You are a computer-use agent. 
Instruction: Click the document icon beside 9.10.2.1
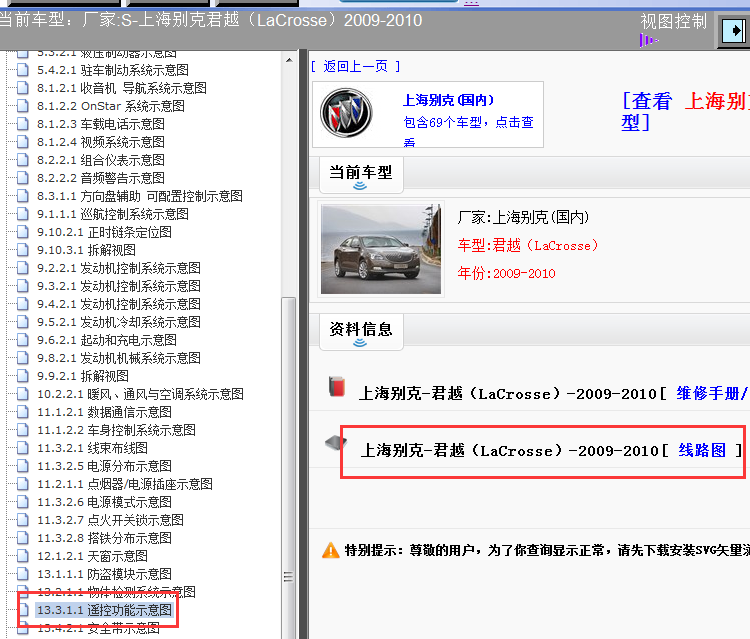tap(22, 232)
